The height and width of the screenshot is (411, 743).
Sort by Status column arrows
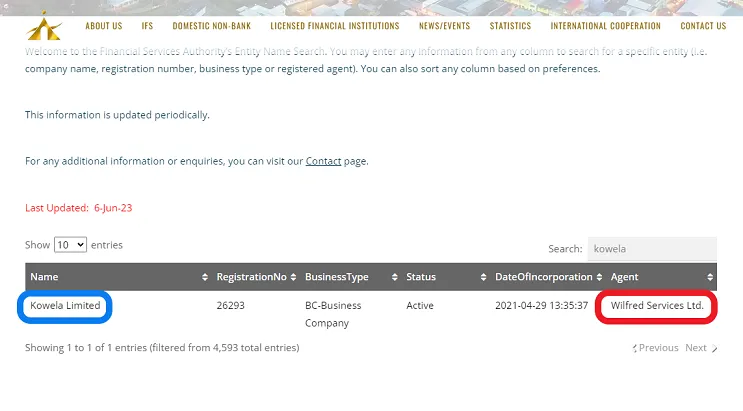483,277
